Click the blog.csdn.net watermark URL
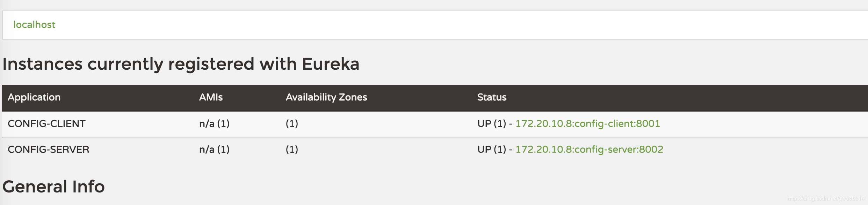The image size is (868, 205). pos(826,199)
